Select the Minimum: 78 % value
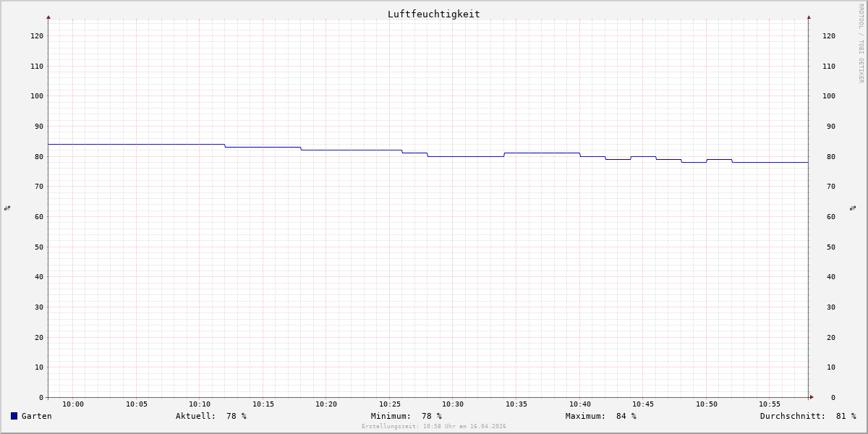This screenshot has height=434, width=868. click(407, 416)
